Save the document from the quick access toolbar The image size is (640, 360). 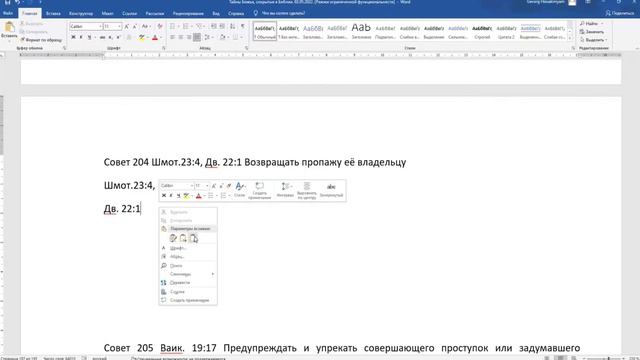point(7,2)
